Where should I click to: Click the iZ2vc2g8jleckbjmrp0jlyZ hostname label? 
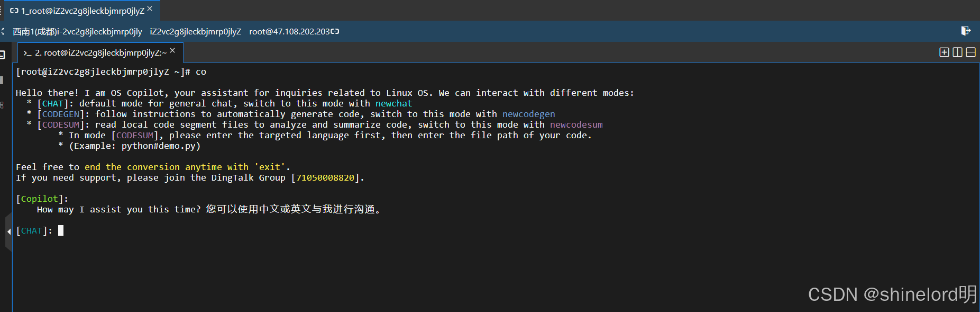(196, 31)
